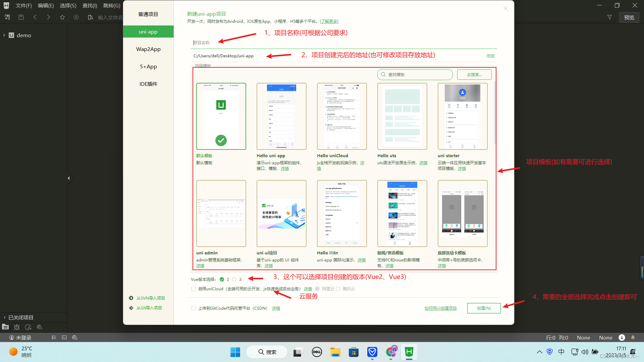644x362 pixels.
Task: Click the notification bell in status bar
Action: click(633, 338)
